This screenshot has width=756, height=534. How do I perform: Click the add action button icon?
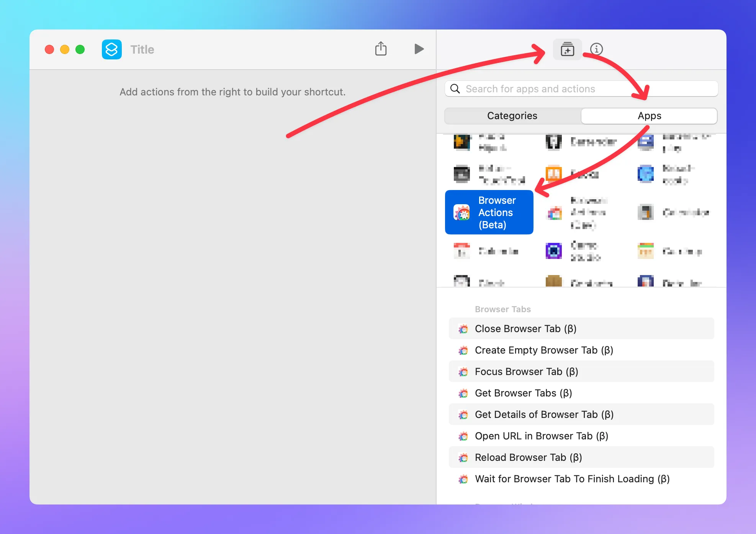[x=566, y=49]
